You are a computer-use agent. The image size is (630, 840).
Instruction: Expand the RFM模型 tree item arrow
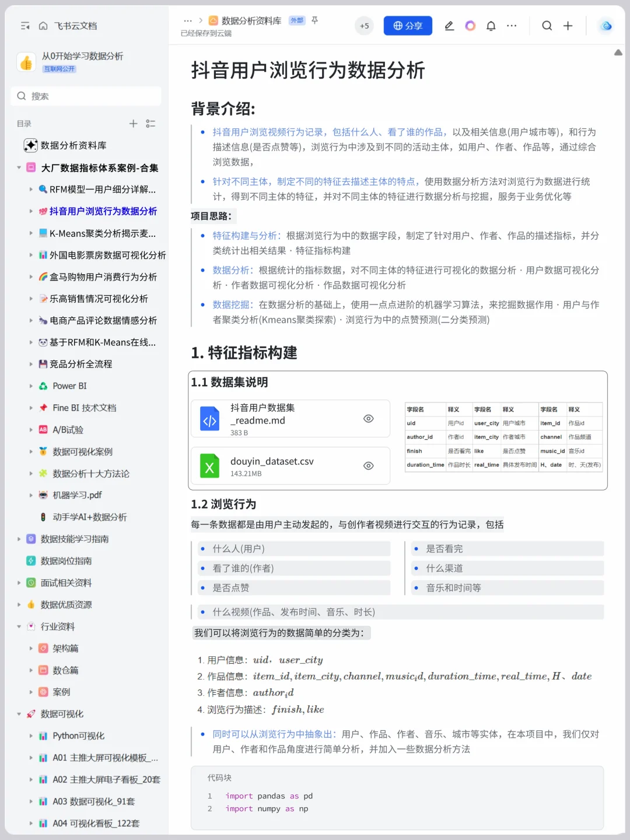pos(31,190)
